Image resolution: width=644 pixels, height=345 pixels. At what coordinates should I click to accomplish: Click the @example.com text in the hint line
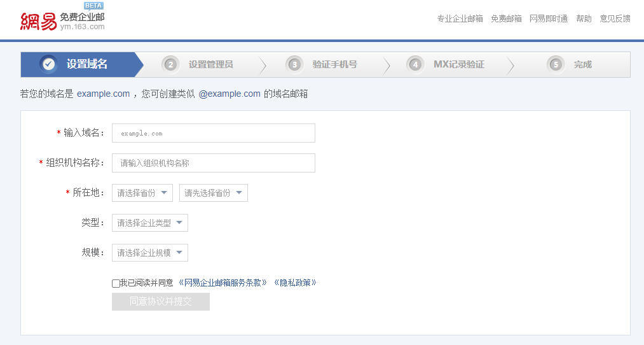230,94
